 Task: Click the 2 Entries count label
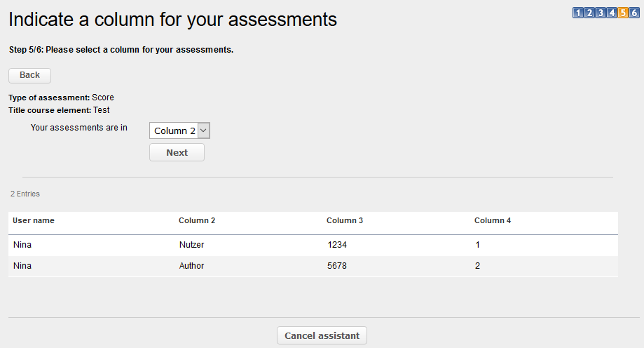(25, 194)
